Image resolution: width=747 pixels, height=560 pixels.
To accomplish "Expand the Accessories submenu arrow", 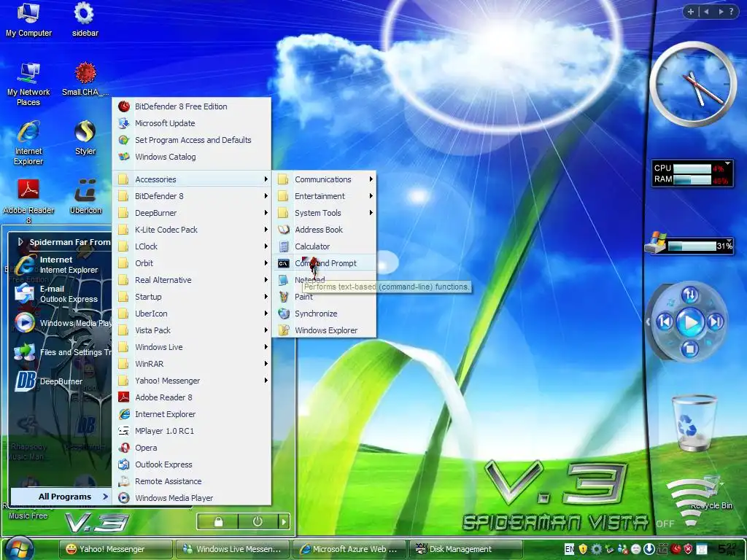I will point(266,179).
